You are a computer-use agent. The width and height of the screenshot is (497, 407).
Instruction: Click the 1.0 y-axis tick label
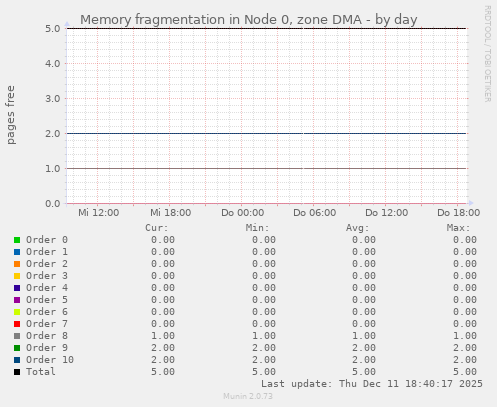(53, 168)
